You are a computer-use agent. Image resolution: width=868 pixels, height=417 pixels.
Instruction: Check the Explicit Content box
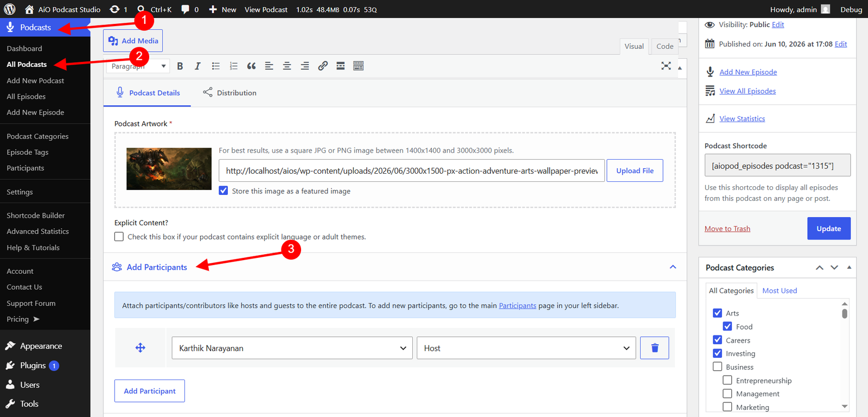click(x=119, y=237)
